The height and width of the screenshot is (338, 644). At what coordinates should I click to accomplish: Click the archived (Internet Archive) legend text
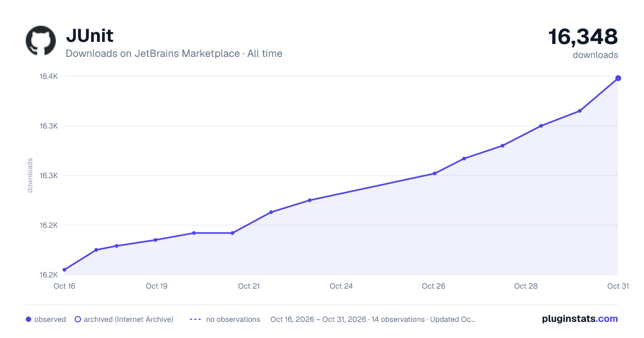click(x=128, y=319)
